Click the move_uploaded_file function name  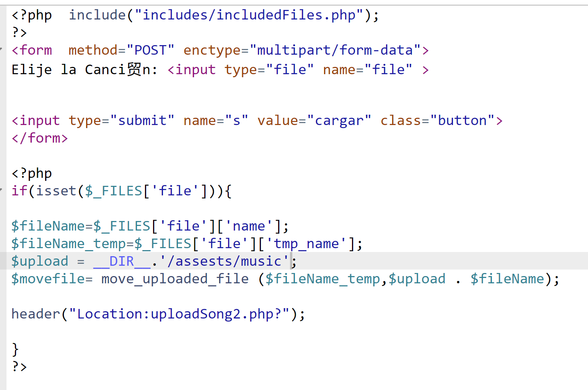[175, 279]
